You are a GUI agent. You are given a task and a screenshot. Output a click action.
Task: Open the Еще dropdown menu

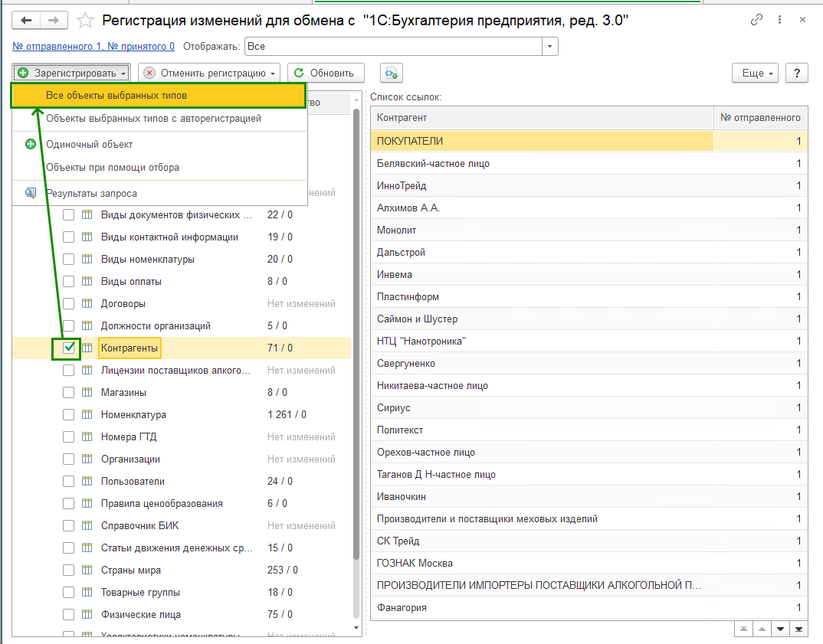tap(756, 73)
